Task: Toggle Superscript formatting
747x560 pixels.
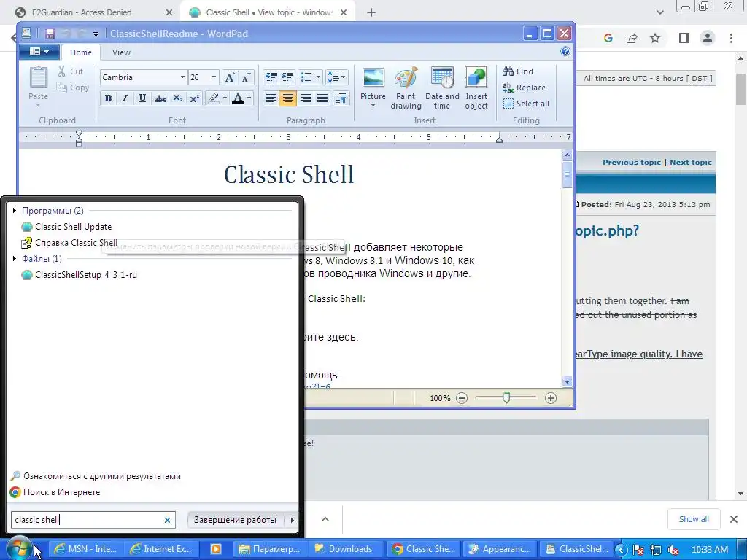Action: tap(194, 98)
